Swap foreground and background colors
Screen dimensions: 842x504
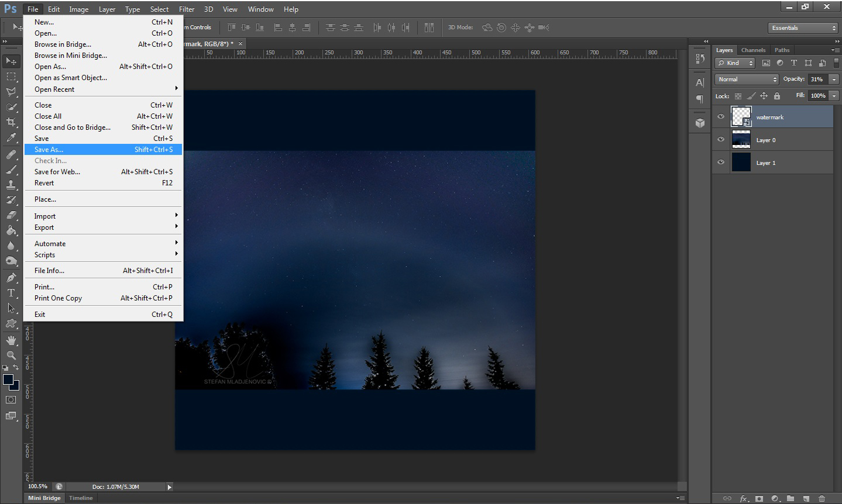pos(16,368)
